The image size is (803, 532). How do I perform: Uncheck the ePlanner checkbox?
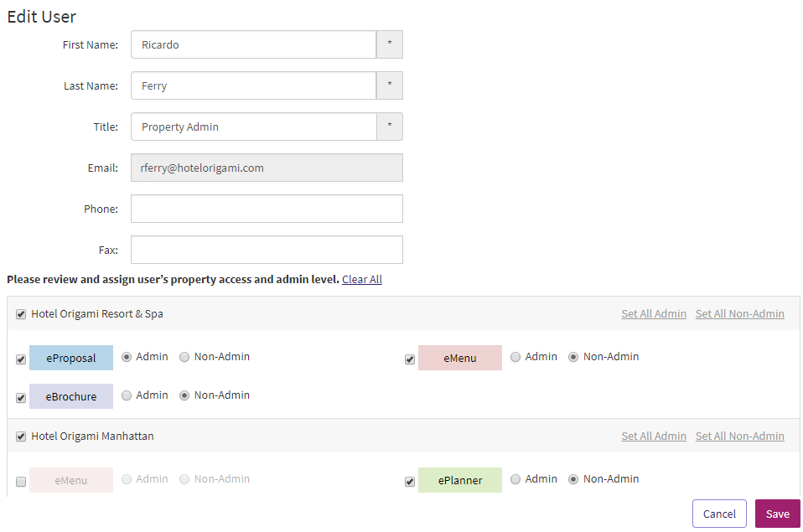point(410,482)
